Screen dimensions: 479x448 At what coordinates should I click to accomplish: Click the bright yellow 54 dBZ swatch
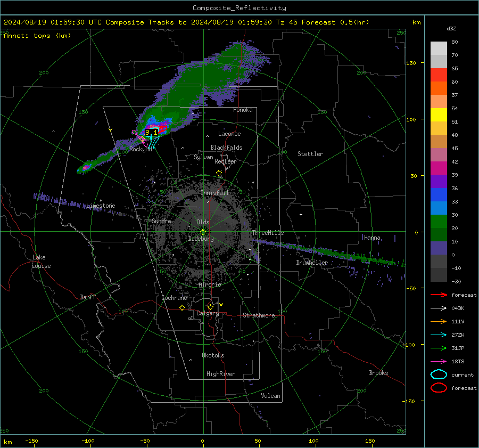pyautogui.click(x=439, y=115)
